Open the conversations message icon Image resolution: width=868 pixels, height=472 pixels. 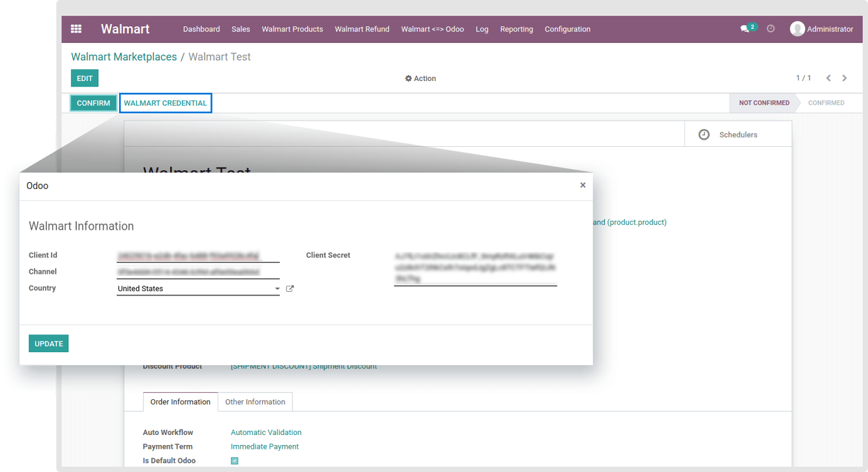tap(745, 29)
